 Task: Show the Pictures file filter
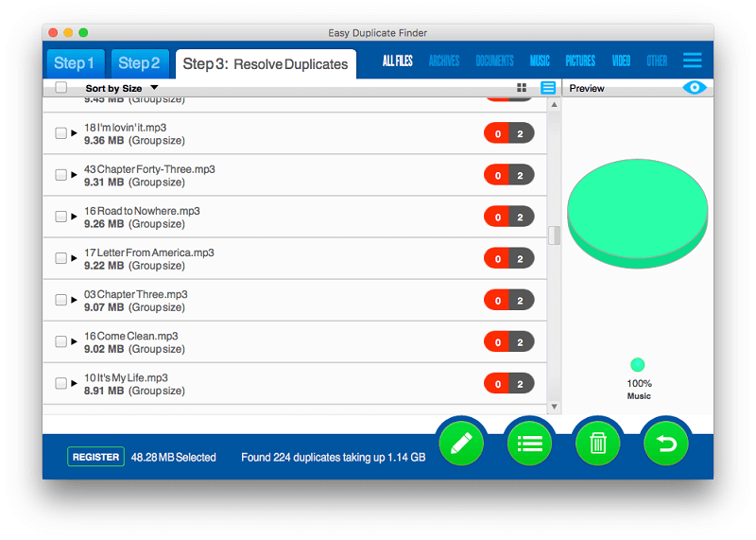pos(580,61)
